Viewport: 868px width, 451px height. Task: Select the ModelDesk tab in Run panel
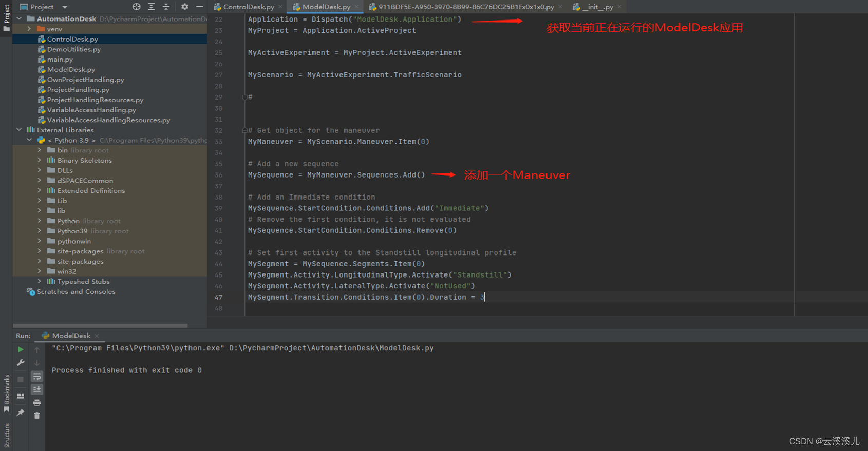pos(71,336)
